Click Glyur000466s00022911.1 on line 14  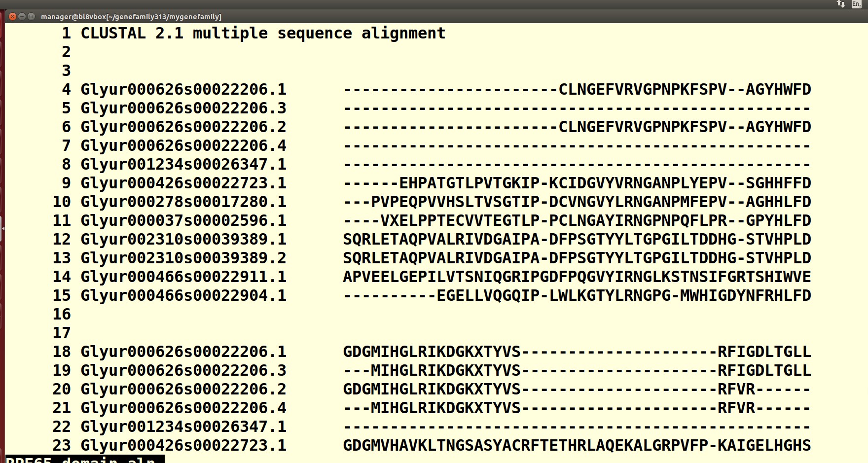[x=183, y=277]
